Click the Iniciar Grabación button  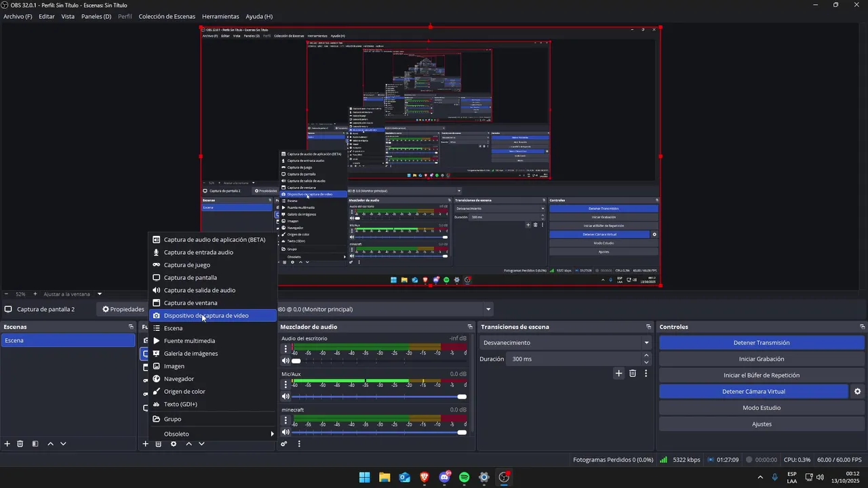[x=762, y=359]
